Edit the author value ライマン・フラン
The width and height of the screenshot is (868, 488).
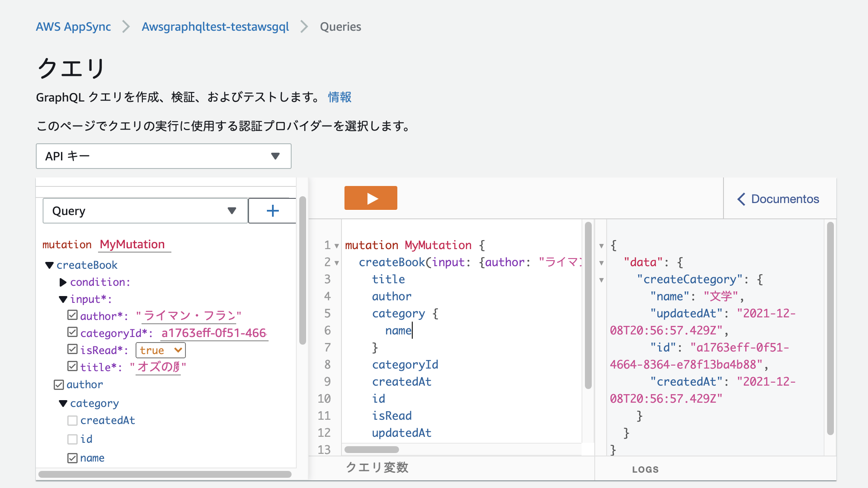[x=189, y=316]
